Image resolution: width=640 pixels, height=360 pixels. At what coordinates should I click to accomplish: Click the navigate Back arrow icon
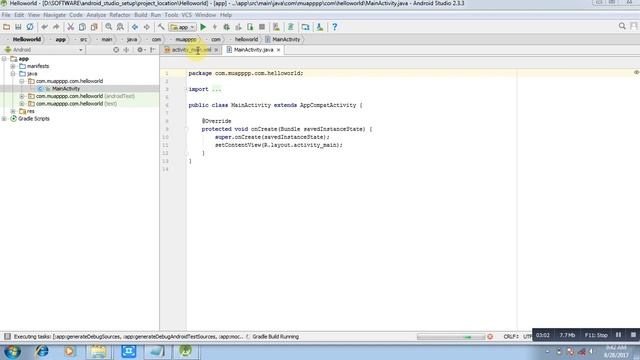coord(135,27)
